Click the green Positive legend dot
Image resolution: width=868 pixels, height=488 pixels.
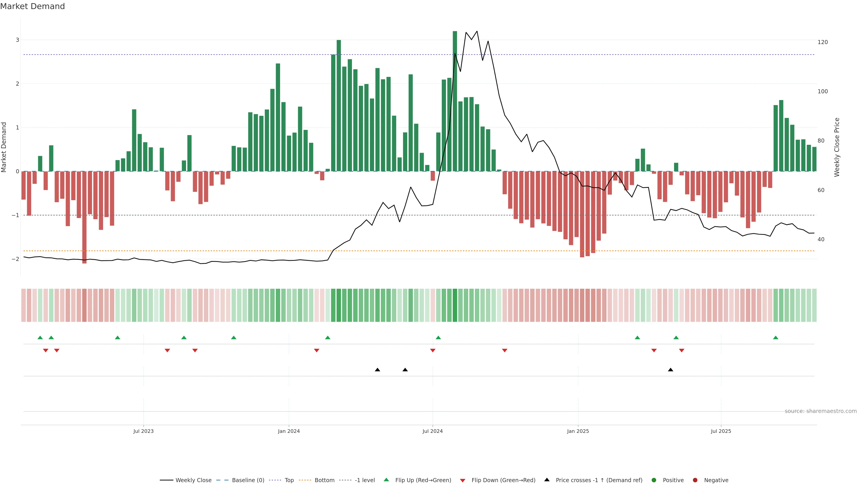[x=654, y=480]
